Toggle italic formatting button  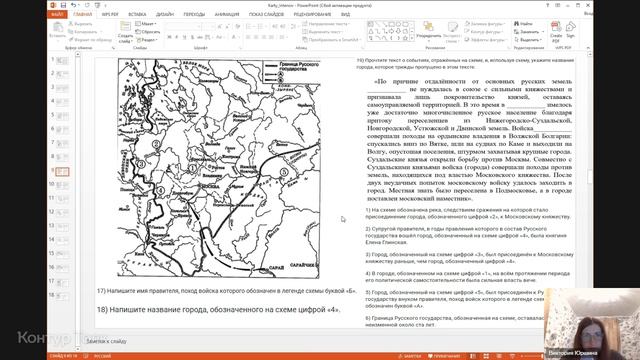177,37
